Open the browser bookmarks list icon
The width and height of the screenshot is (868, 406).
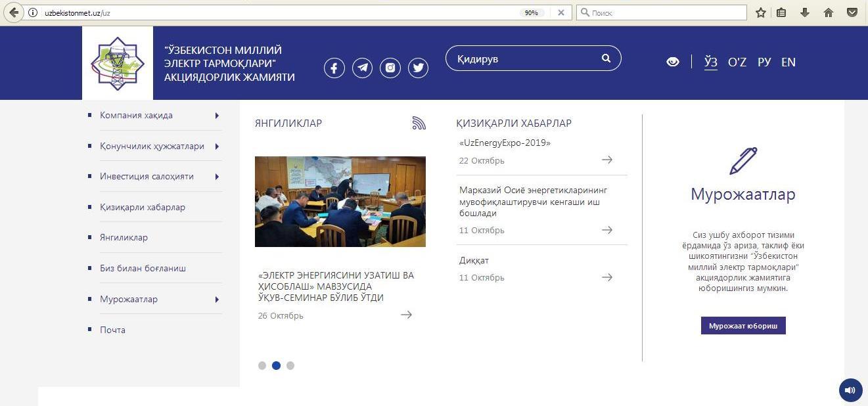click(x=781, y=12)
